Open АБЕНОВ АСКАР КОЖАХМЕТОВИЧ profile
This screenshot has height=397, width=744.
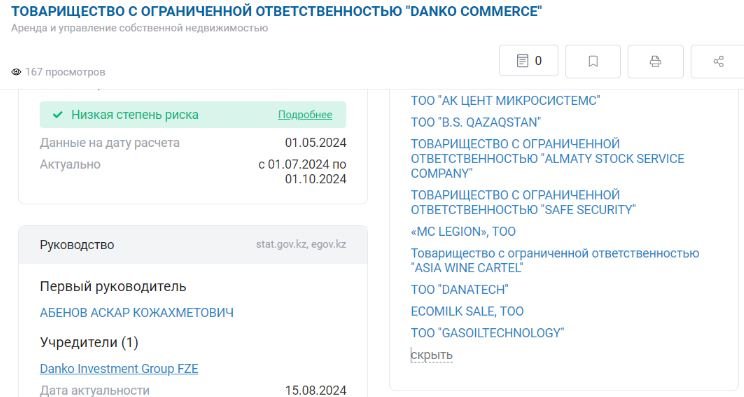point(137,313)
